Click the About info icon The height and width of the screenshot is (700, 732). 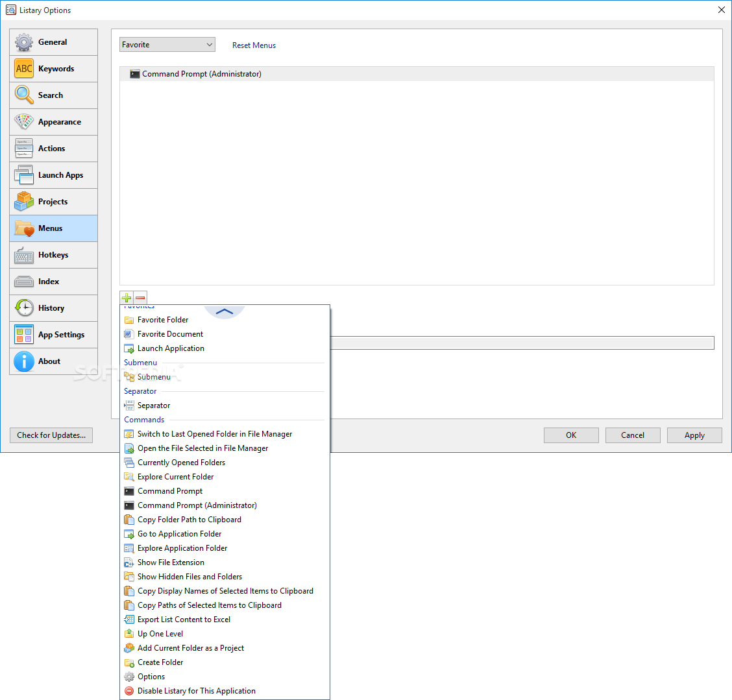click(x=24, y=361)
